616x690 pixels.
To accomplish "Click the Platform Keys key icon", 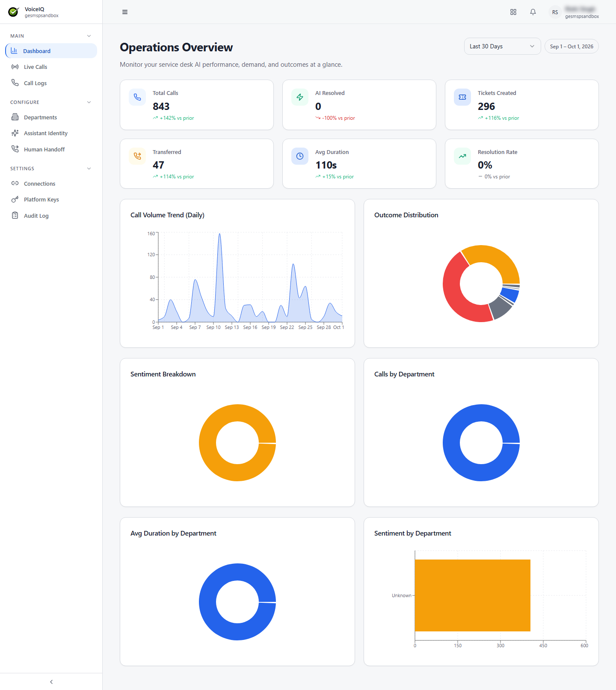I will [x=15, y=199].
